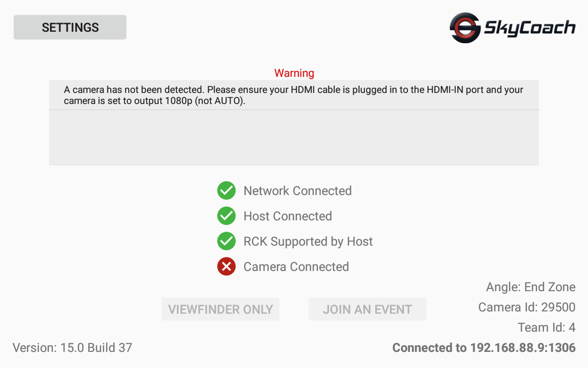Click the green Host Connected checkmark icon
The height and width of the screenshot is (368, 588).
tap(226, 216)
